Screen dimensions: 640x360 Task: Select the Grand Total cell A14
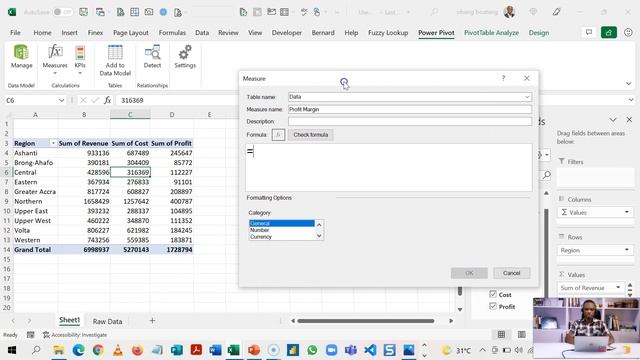(x=35, y=249)
